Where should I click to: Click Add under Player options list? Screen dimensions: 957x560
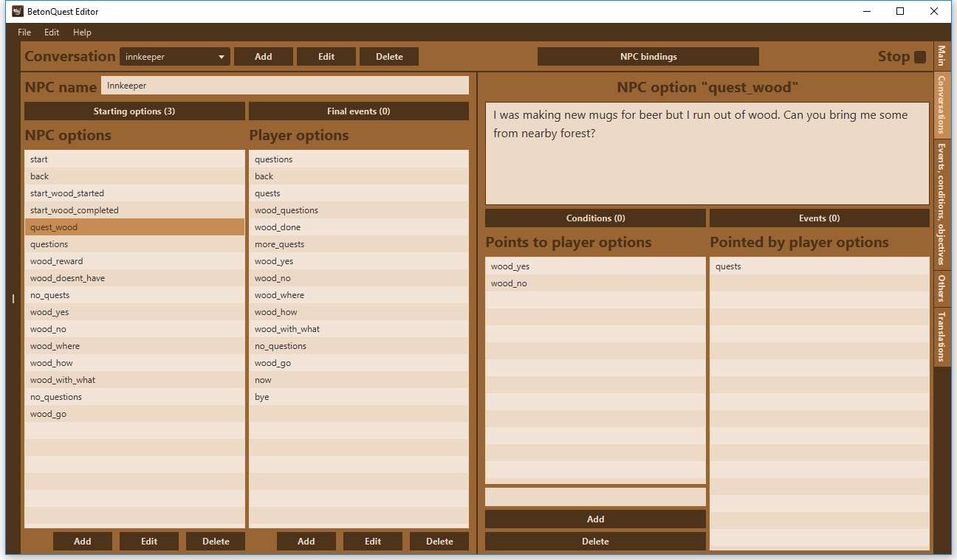click(x=306, y=542)
